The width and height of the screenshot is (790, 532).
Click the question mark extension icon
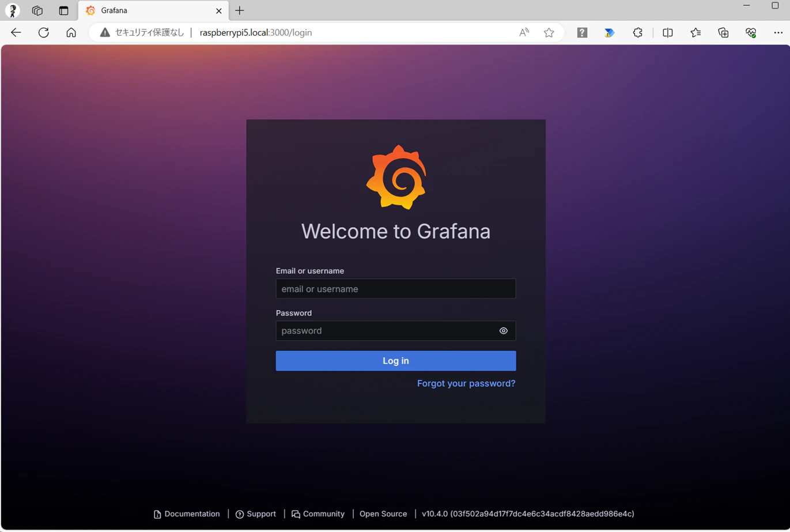(583, 33)
